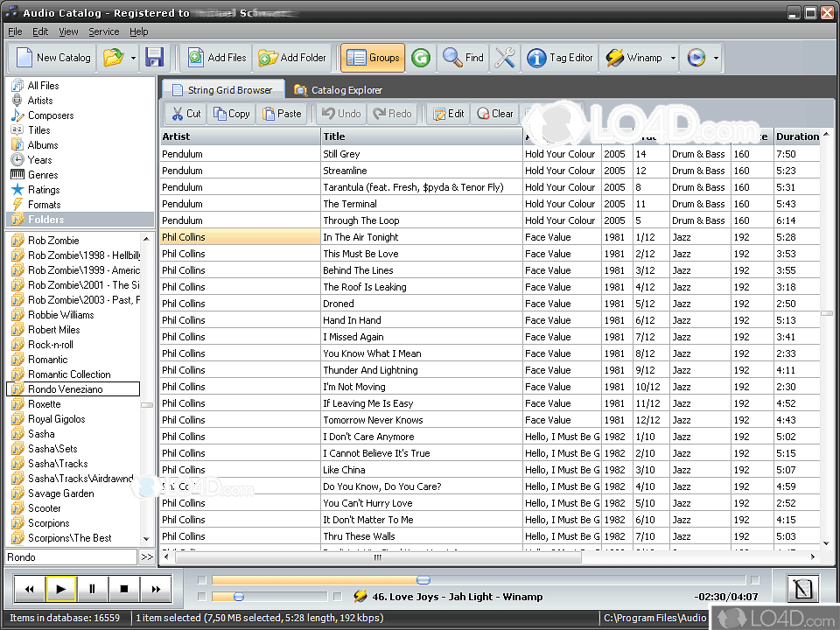The width and height of the screenshot is (840, 630).
Task: Adjust the volume slider handle
Action: (241, 597)
